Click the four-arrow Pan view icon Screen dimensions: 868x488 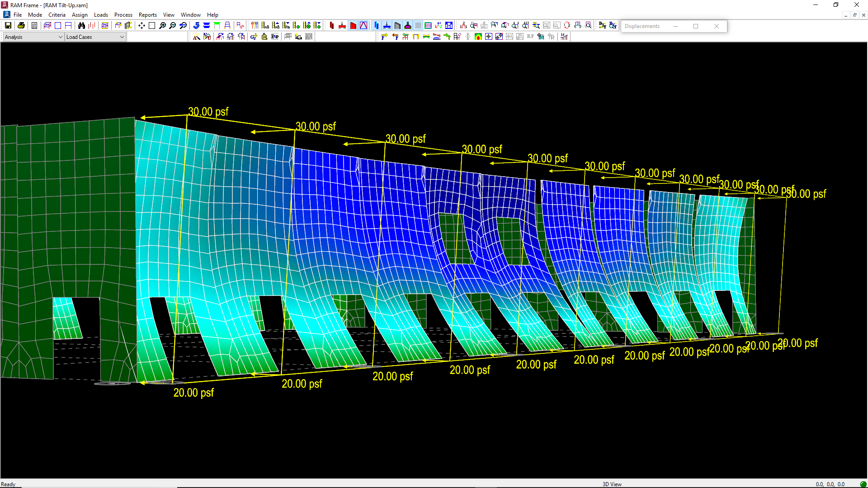[142, 26]
